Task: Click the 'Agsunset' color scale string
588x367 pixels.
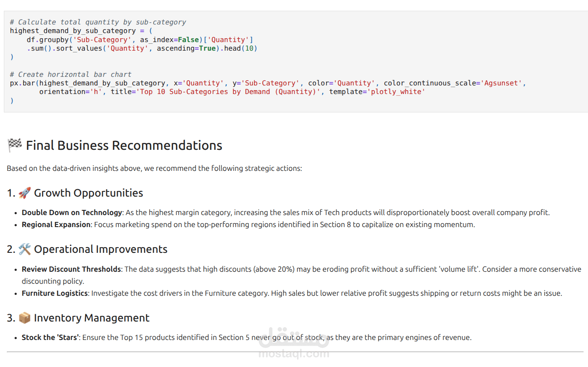Action: click(501, 83)
